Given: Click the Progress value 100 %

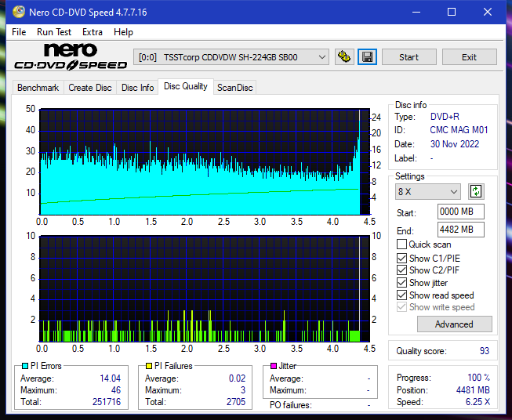Looking at the screenshot, I should click(x=479, y=378).
